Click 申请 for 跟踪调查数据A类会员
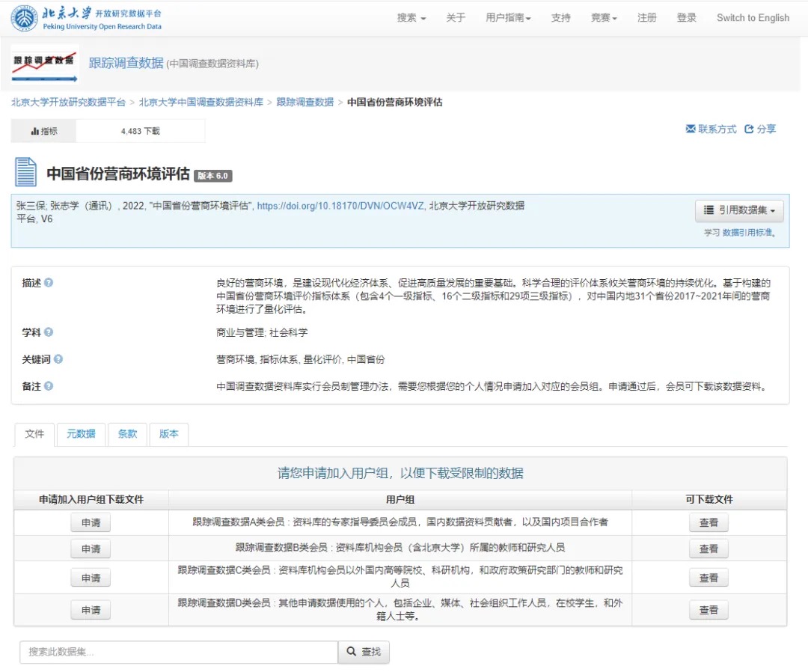The height and width of the screenshot is (672, 808). (90, 522)
